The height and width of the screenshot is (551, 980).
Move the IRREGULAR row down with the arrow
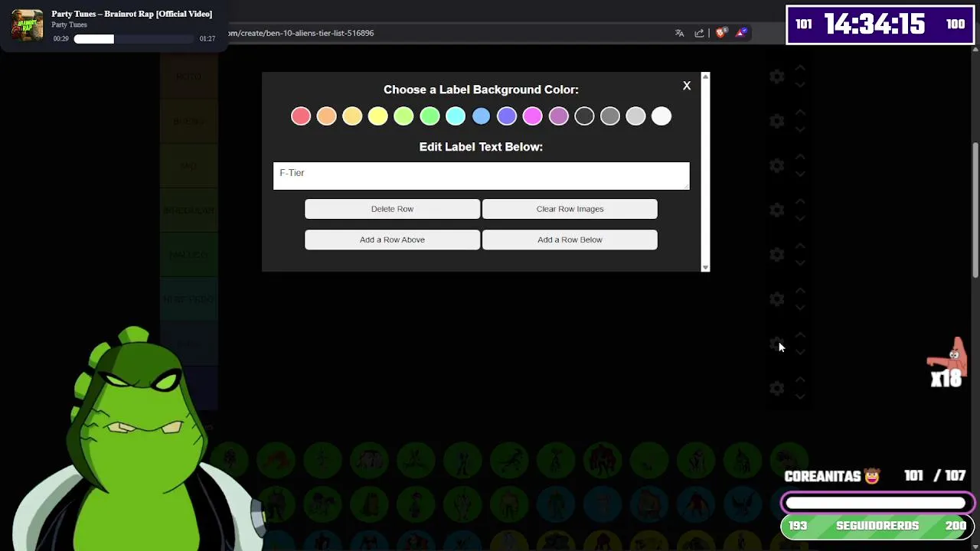pos(799,218)
